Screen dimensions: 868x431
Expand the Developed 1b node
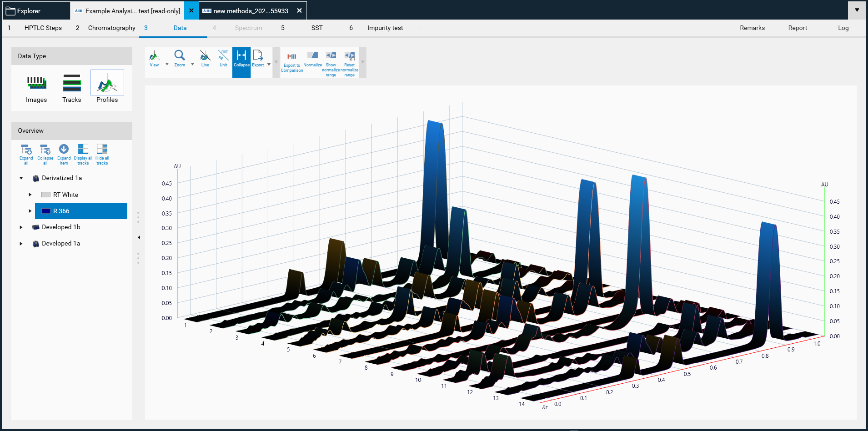pyautogui.click(x=21, y=227)
